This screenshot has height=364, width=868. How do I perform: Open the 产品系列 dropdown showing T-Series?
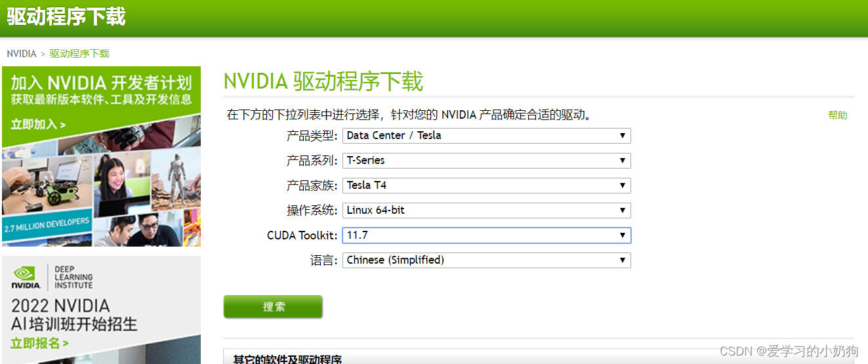pyautogui.click(x=486, y=161)
